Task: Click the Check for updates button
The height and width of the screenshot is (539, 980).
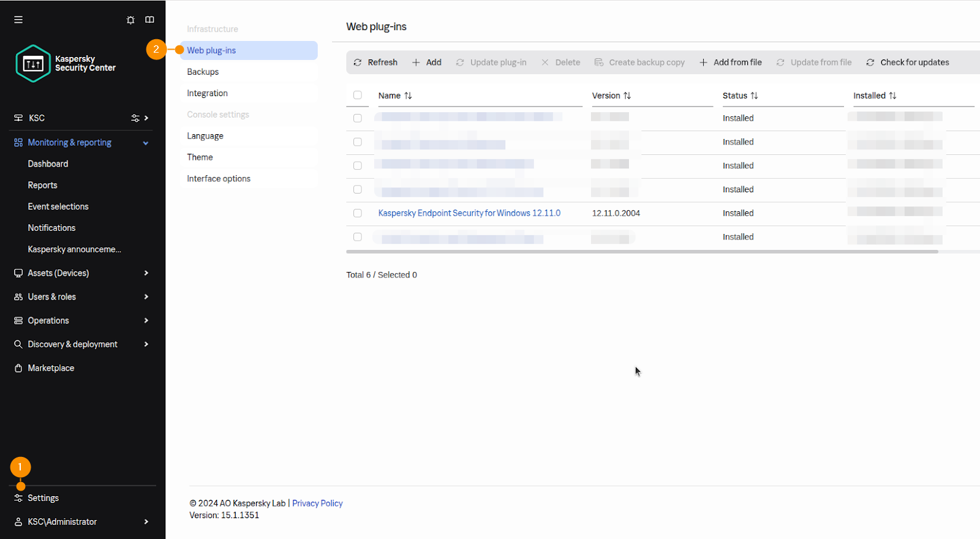Action: [908, 62]
